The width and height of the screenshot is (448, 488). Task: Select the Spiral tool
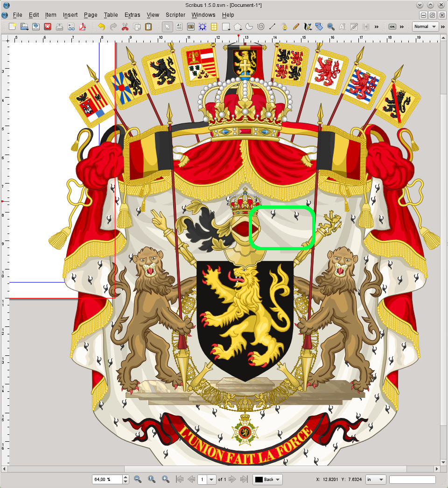click(261, 27)
